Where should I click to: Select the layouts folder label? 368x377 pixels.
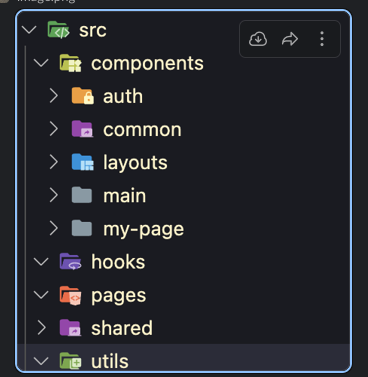135,163
